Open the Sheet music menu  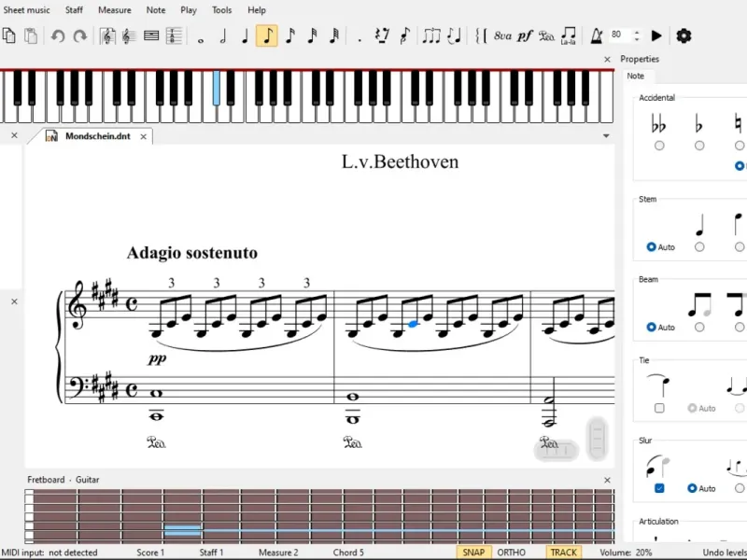tap(26, 10)
